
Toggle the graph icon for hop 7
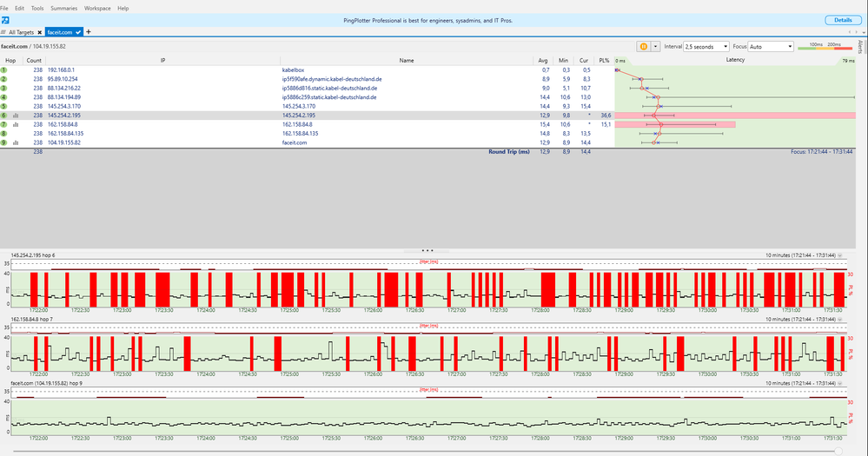point(16,124)
